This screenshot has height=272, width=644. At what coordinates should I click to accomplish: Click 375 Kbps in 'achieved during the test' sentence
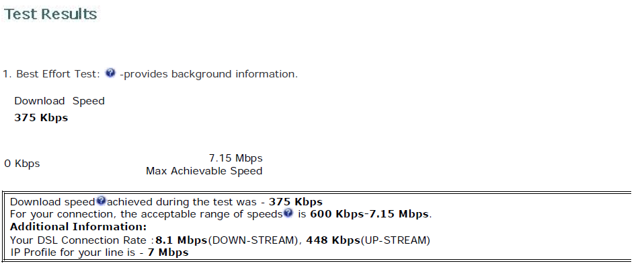point(296,202)
